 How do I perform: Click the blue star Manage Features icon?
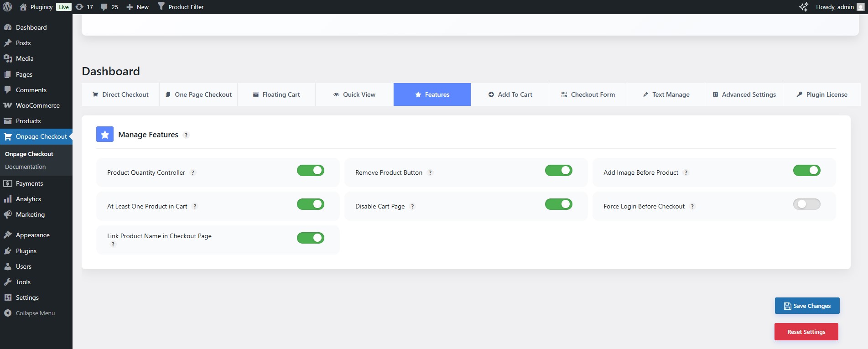pyautogui.click(x=105, y=134)
